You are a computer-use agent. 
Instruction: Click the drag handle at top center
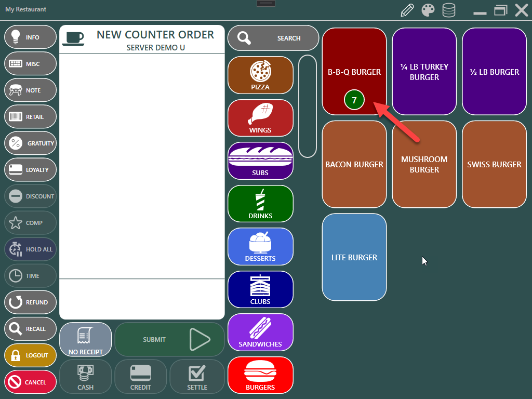[266, 4]
